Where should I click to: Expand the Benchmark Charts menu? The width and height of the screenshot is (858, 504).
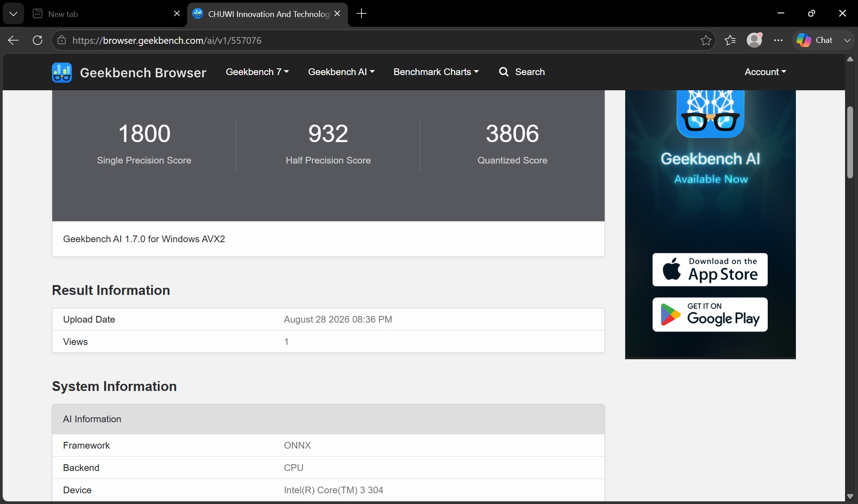[436, 72]
